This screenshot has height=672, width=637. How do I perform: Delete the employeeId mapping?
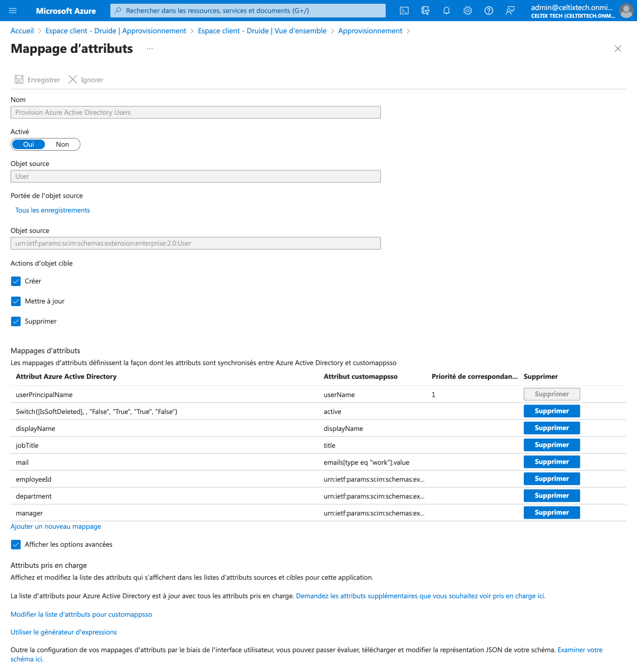coord(552,479)
